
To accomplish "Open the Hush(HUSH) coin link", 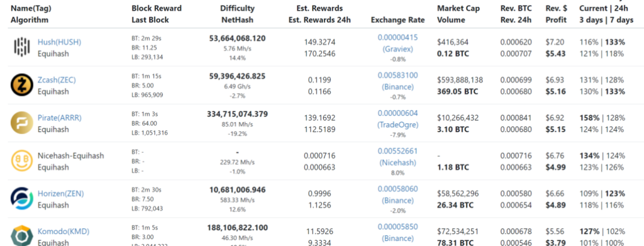I will tap(60, 42).
